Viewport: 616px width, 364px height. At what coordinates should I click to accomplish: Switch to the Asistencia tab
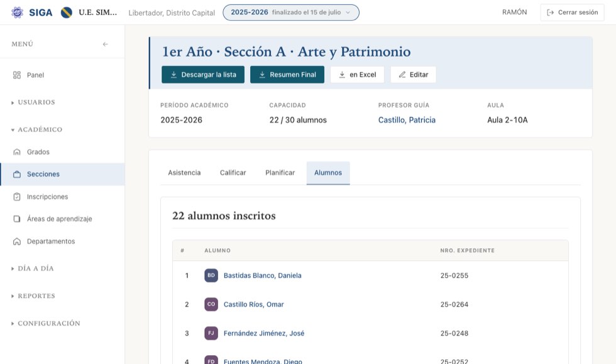(x=184, y=173)
